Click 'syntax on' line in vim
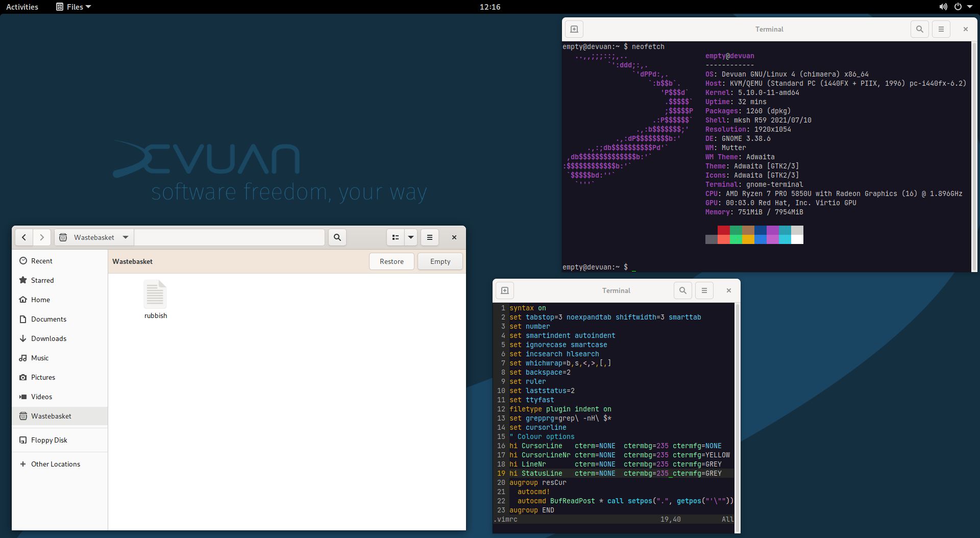This screenshot has height=538, width=980. point(528,308)
